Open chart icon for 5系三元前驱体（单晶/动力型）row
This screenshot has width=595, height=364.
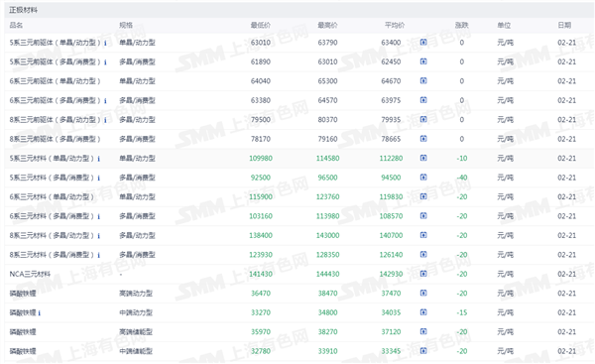click(423, 42)
